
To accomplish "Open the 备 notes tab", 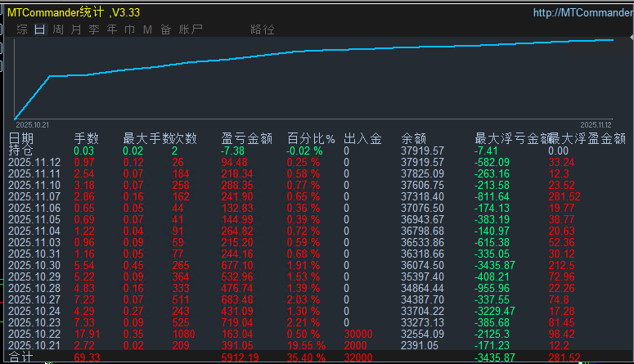I will [x=165, y=29].
